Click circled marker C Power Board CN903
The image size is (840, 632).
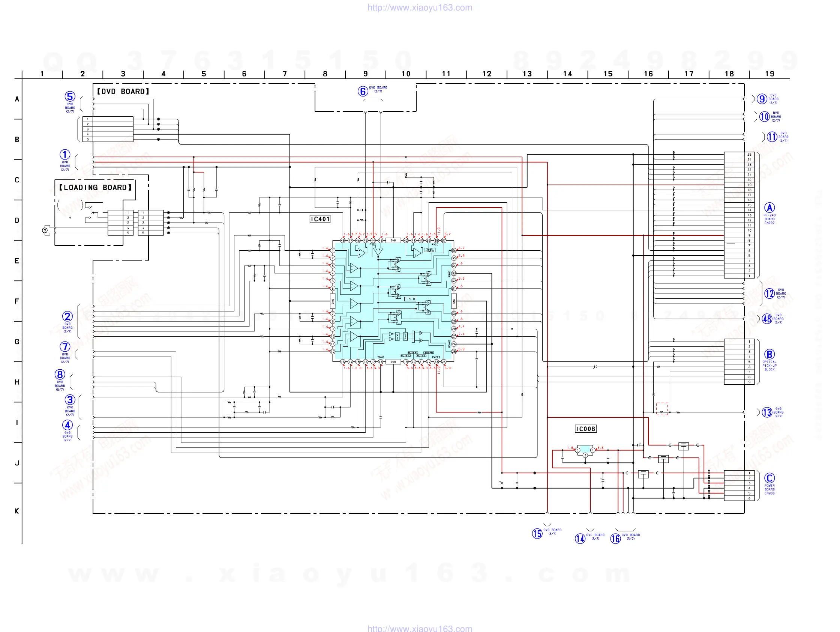[769, 478]
